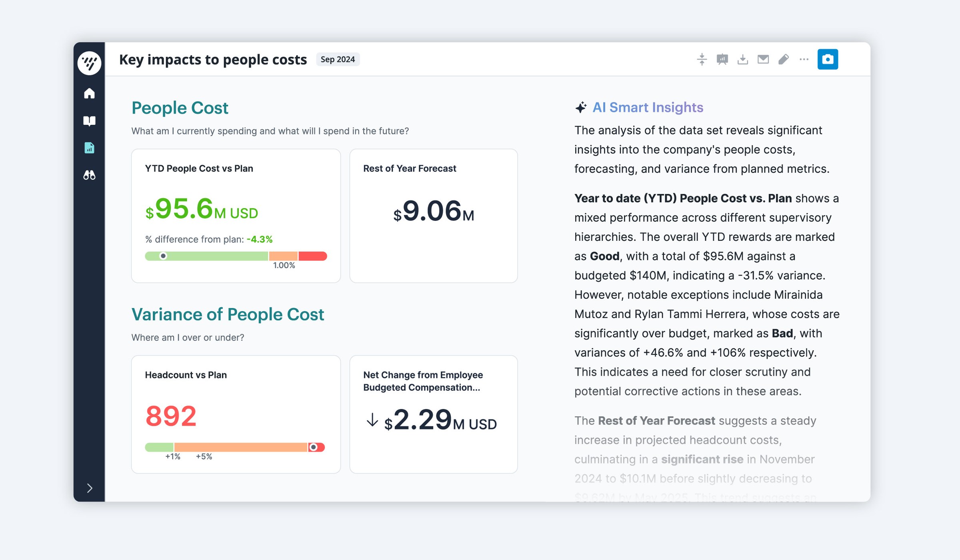Open presentation mode icon in toolbar
The height and width of the screenshot is (560, 960).
(722, 59)
